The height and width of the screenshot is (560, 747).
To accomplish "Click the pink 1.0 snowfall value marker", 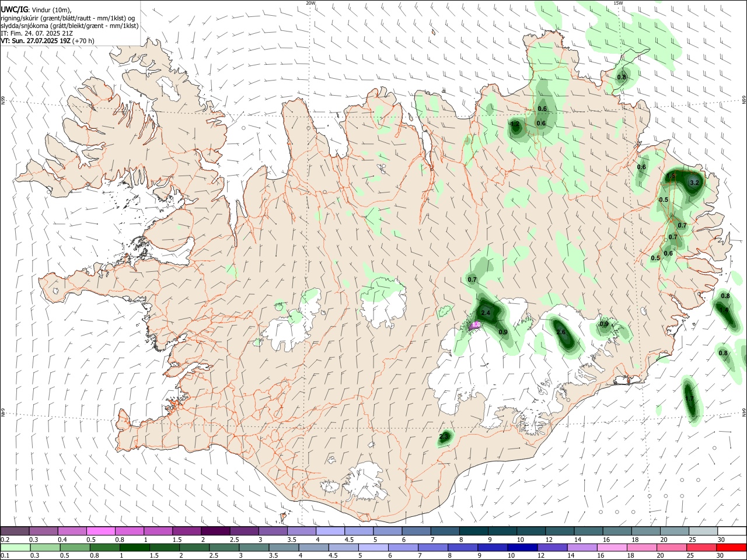I will click(x=476, y=324).
